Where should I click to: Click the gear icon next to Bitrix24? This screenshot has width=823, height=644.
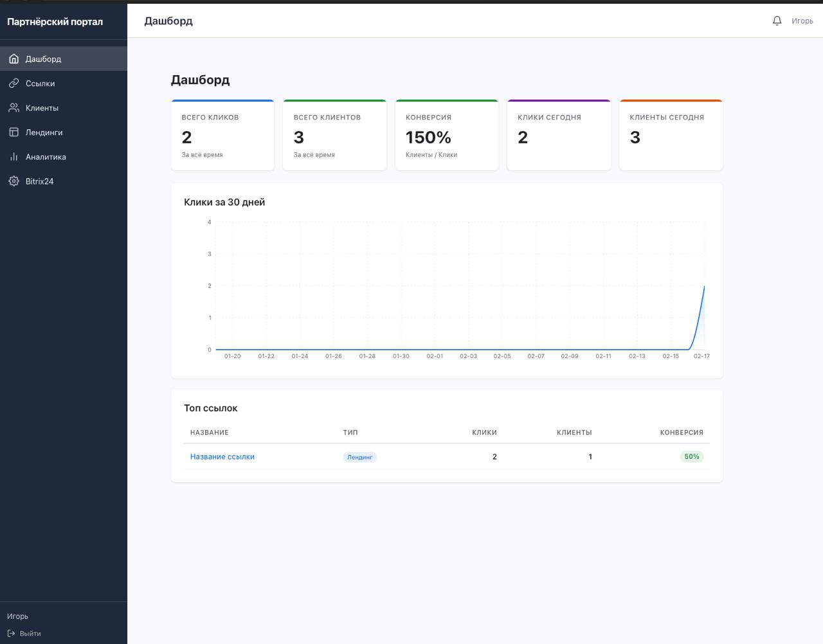14,181
